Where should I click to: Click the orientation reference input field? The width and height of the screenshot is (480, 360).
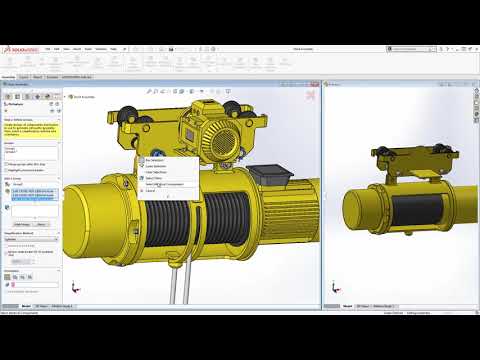tap(35, 285)
